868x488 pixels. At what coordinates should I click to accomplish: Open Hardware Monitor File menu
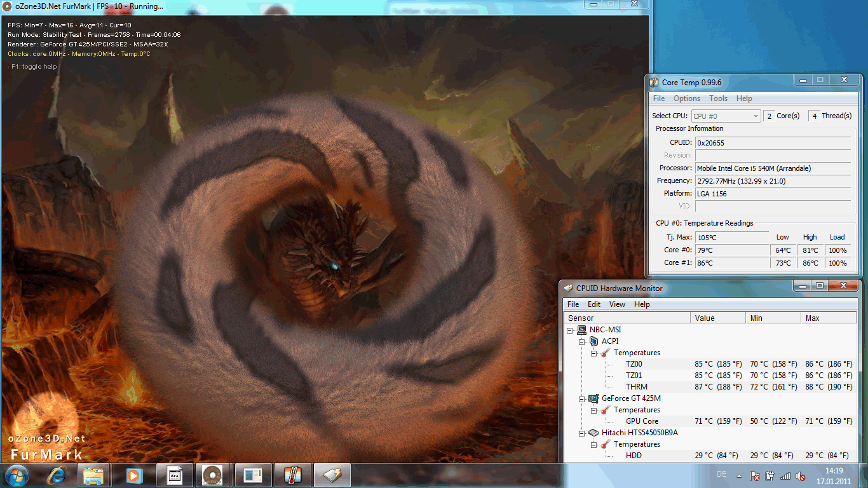coord(573,304)
